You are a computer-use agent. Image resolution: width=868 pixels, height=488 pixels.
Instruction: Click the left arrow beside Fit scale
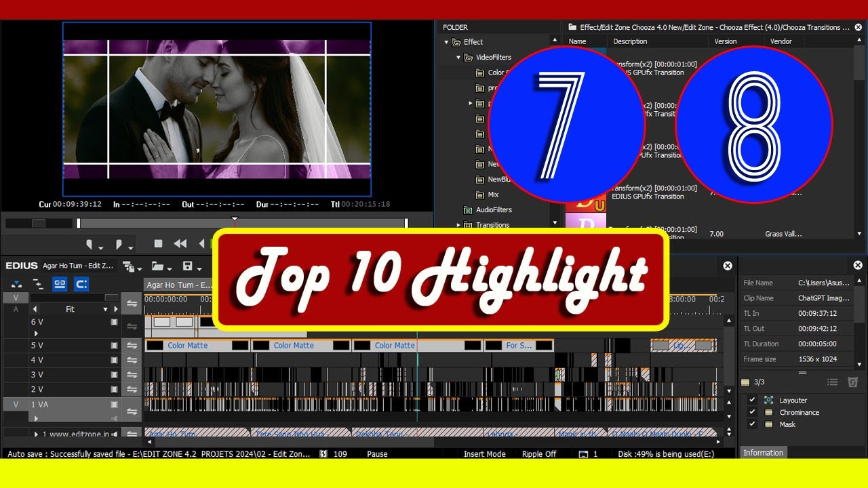[x=35, y=309]
